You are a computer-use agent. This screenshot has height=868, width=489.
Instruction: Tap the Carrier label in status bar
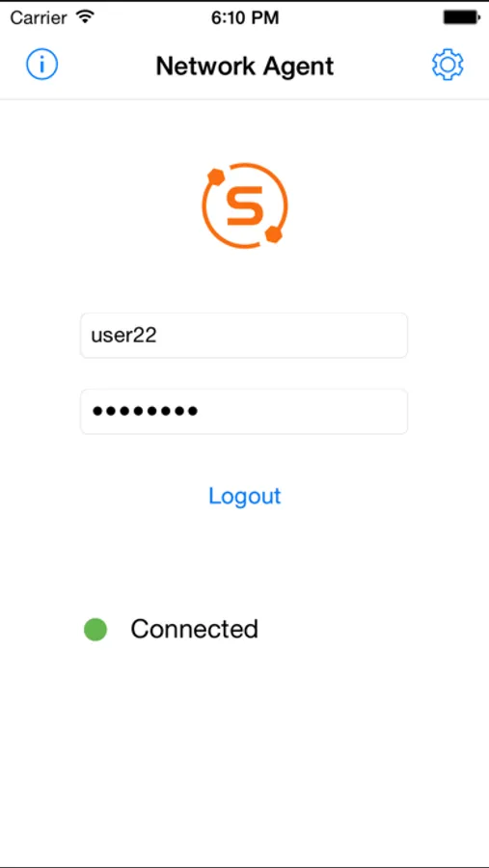click(x=40, y=17)
